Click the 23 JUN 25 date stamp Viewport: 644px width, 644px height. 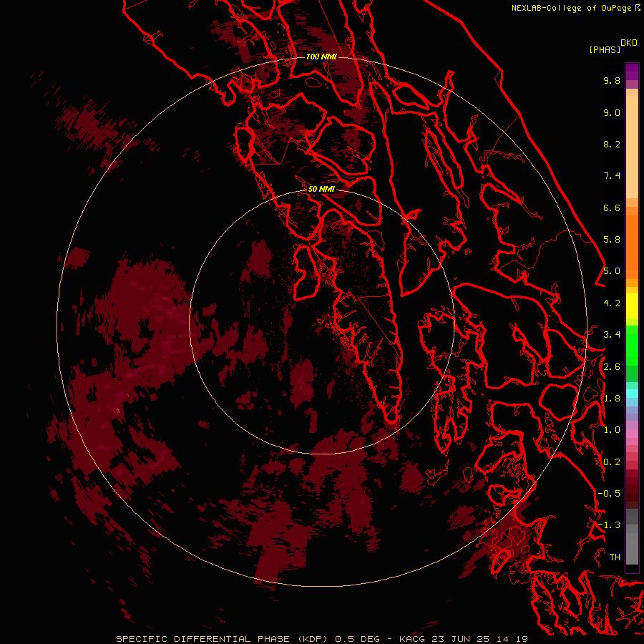459,639
